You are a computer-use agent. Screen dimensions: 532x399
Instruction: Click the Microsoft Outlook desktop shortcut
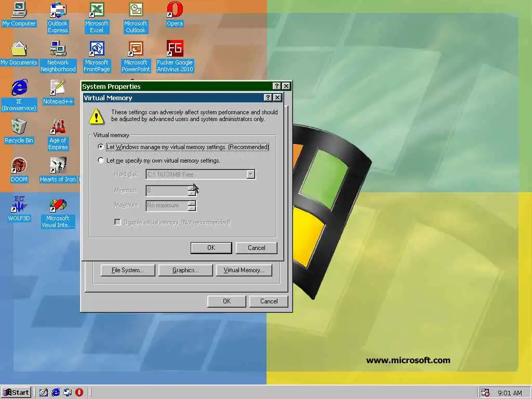pyautogui.click(x=136, y=17)
